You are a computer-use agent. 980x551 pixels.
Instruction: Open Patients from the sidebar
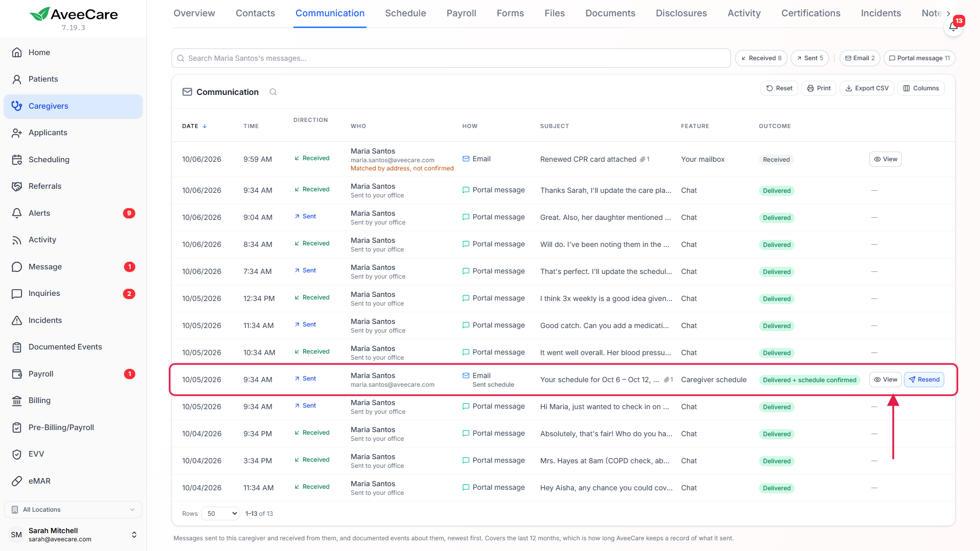click(73, 79)
